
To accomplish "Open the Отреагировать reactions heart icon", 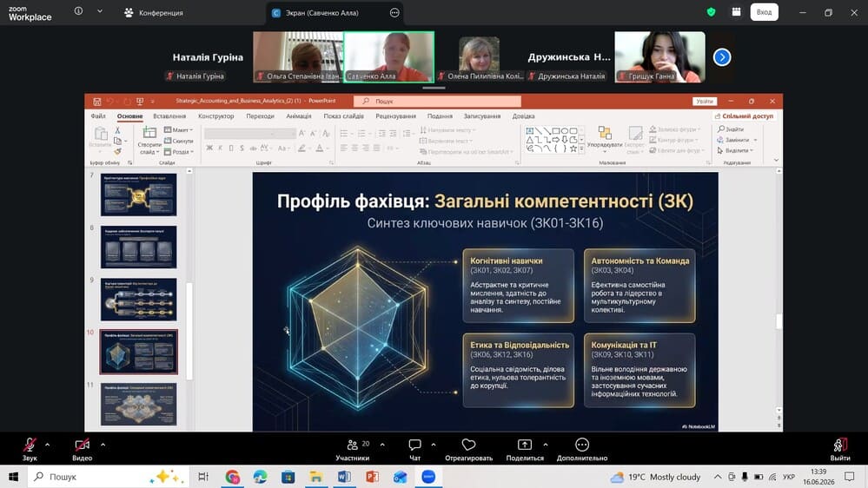I will (x=468, y=445).
